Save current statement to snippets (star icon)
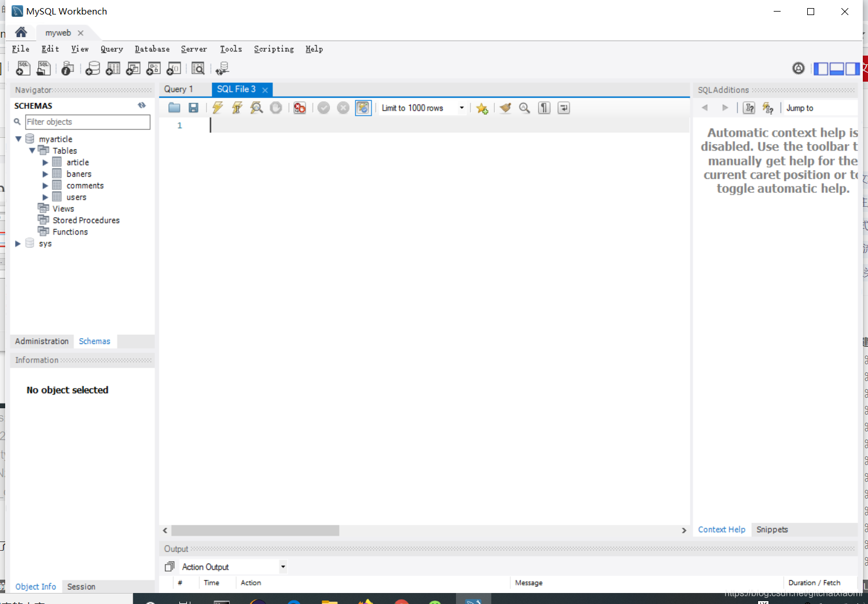The image size is (868, 604). [482, 108]
